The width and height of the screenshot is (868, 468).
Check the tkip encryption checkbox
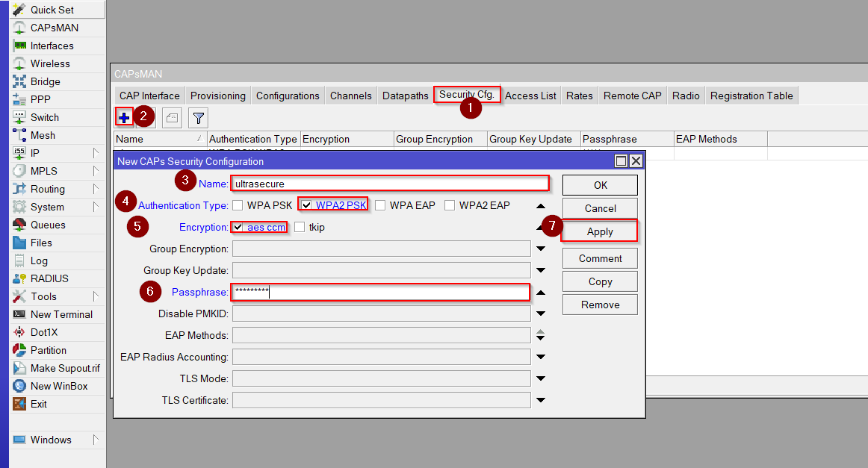[300, 227]
